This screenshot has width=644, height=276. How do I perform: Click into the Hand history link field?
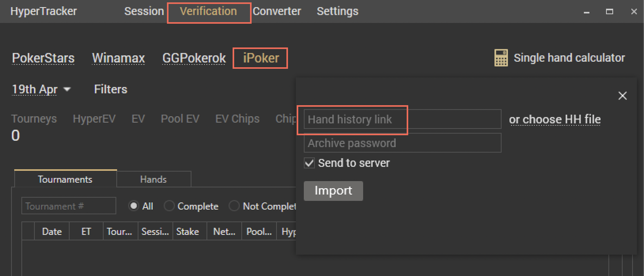point(402,119)
